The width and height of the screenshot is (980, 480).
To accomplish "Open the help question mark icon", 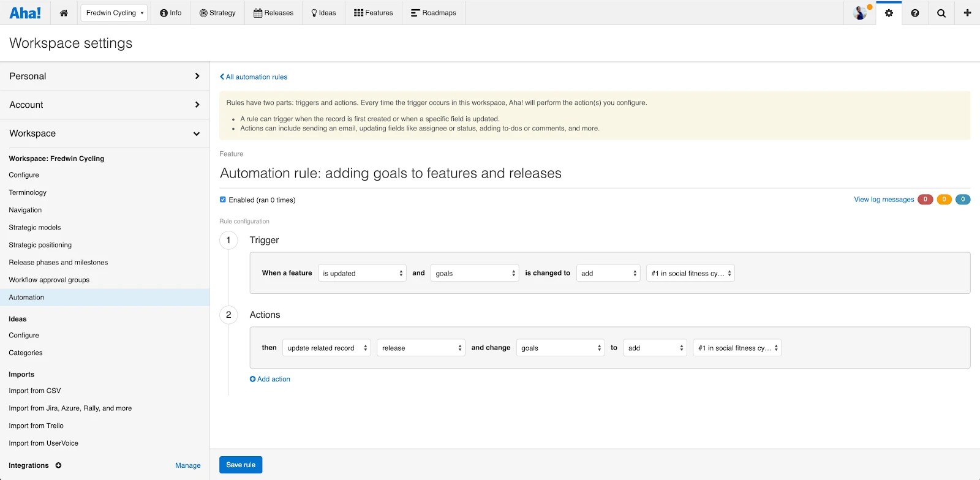I will pyautogui.click(x=915, y=13).
